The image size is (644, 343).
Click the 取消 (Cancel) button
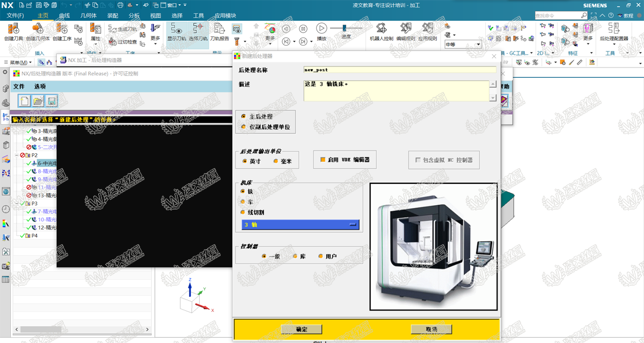click(x=431, y=329)
